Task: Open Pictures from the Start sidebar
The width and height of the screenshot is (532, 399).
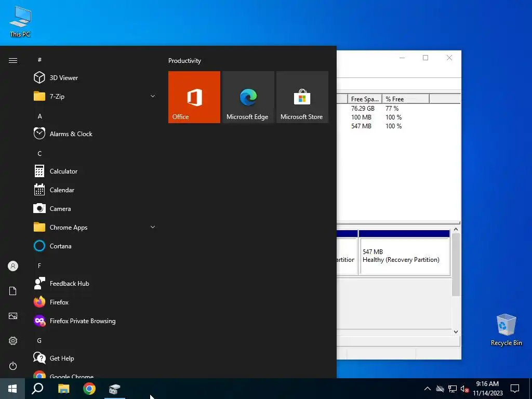Action: 13,316
